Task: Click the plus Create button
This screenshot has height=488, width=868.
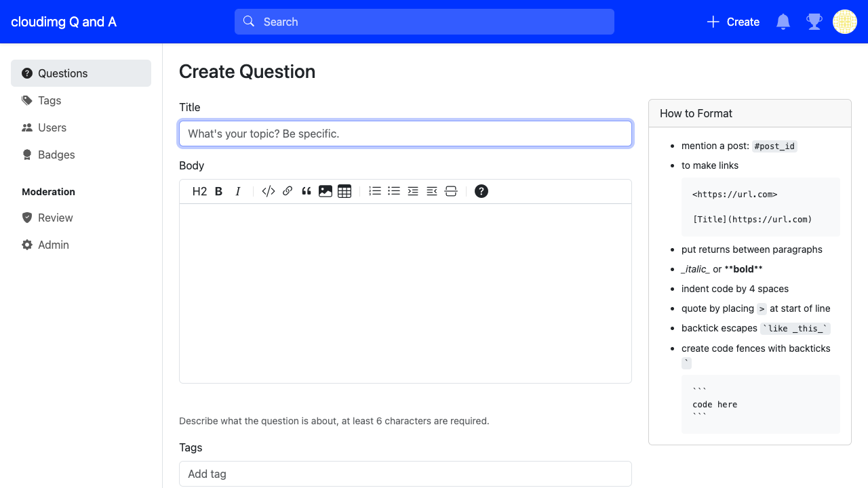Action: 733,22
